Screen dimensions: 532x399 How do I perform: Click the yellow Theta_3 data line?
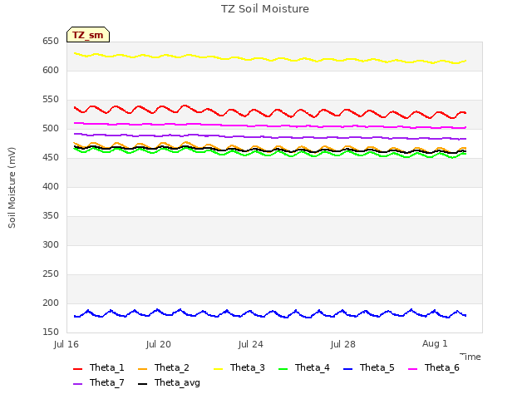tap(270, 61)
